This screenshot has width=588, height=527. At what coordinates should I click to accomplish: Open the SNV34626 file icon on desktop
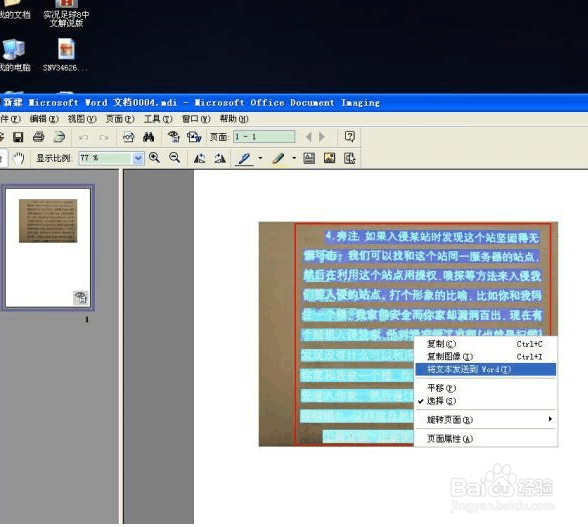pyautogui.click(x=66, y=55)
